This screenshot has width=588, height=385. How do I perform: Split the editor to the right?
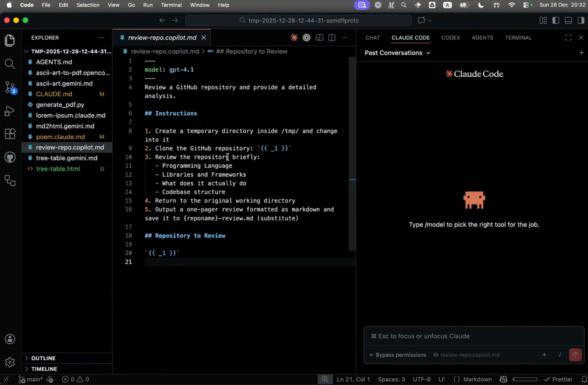tap(332, 38)
